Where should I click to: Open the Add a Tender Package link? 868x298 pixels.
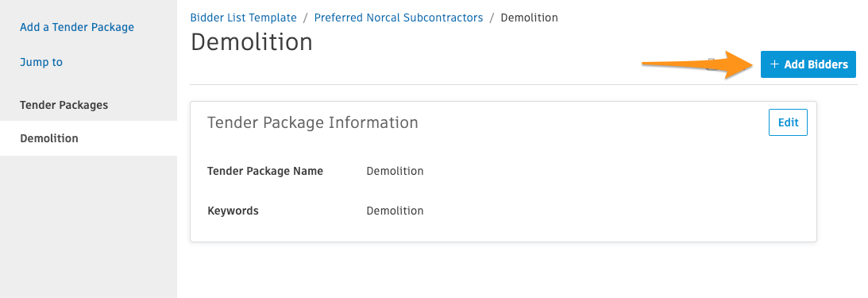[x=77, y=27]
